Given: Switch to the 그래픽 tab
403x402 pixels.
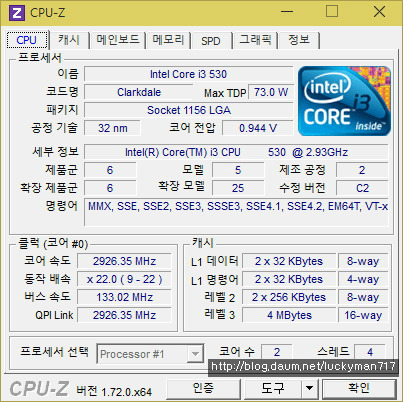Looking at the screenshot, I should click(x=255, y=40).
